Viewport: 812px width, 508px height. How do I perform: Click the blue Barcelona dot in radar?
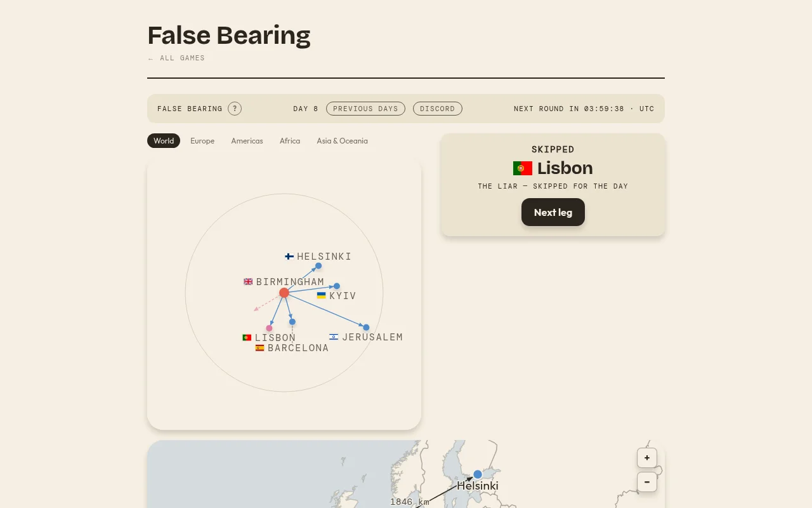point(292,322)
